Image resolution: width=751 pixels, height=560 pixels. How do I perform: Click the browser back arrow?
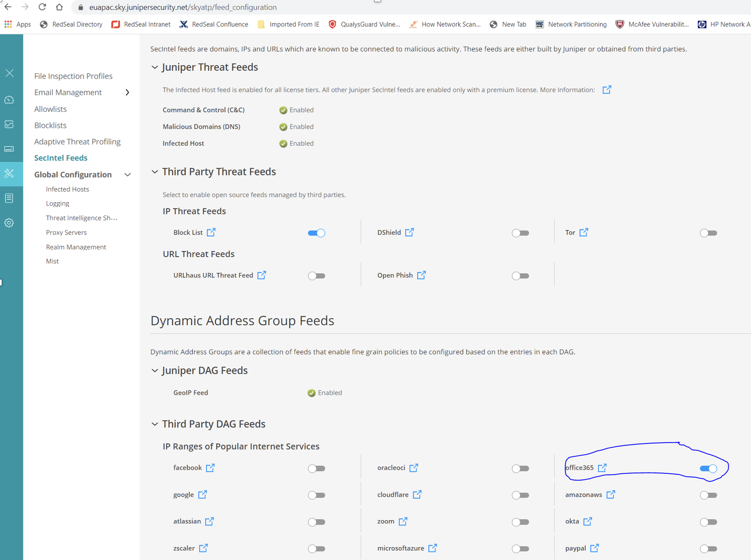click(x=8, y=7)
